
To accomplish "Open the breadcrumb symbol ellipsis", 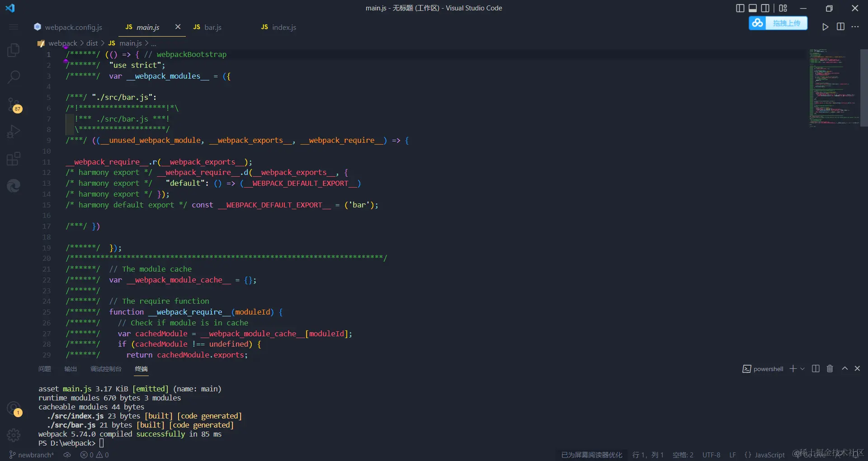I will [154, 43].
